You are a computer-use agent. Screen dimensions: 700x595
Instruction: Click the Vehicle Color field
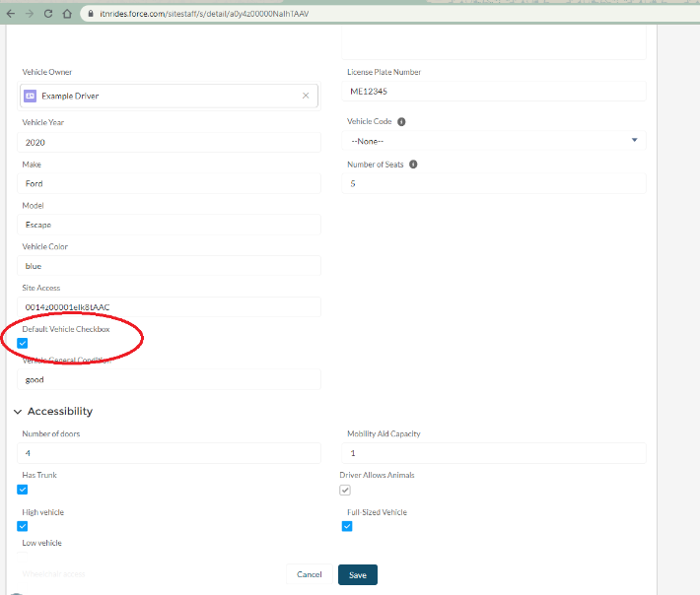click(171, 266)
